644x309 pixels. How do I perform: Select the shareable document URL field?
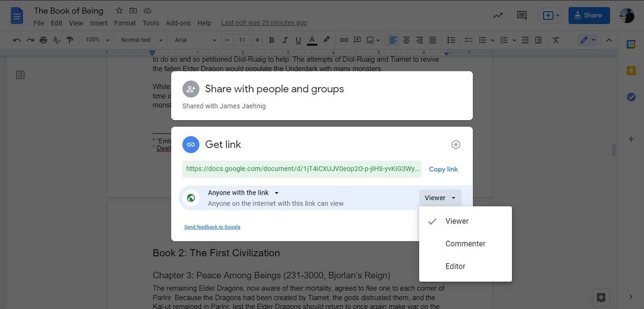click(301, 168)
